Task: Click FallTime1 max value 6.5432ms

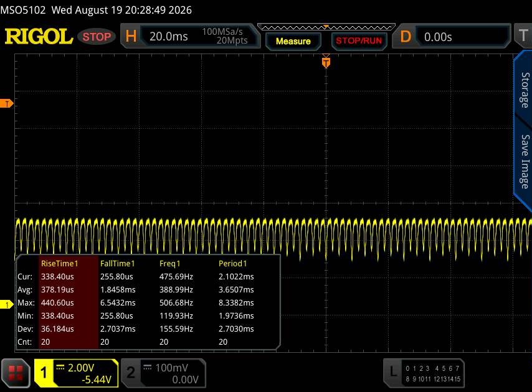Action: (x=118, y=302)
